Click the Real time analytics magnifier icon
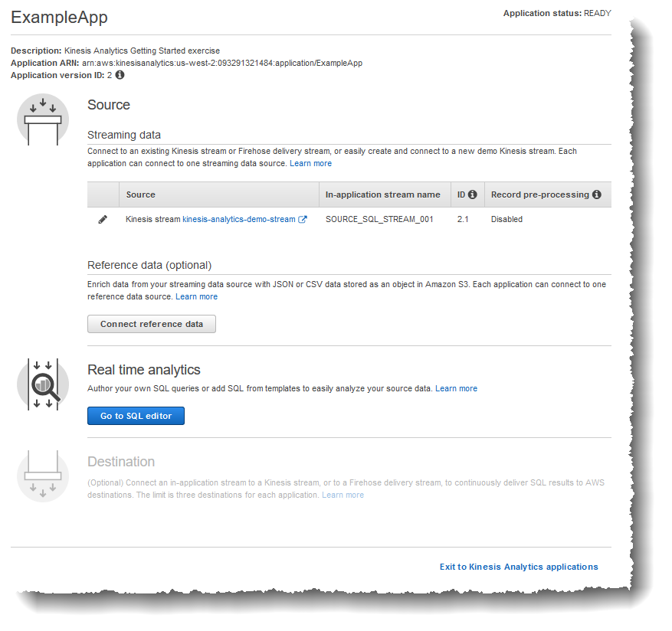This screenshot has width=672, height=631. (43, 384)
